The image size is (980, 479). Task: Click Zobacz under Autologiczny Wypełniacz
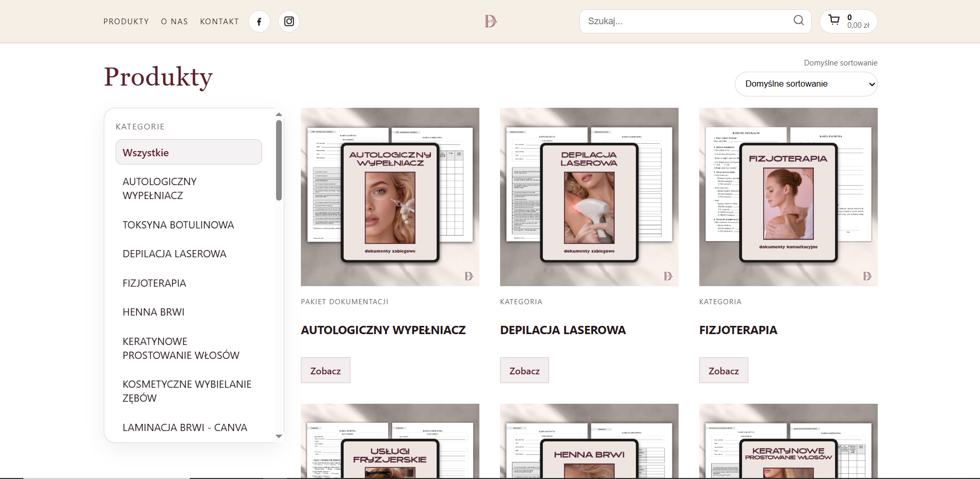(x=325, y=371)
